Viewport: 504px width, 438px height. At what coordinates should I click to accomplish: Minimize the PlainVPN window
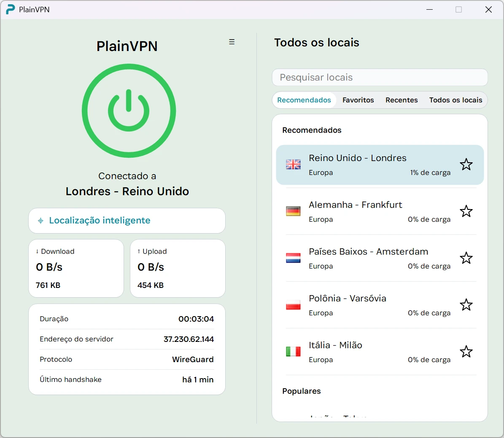coord(429,10)
